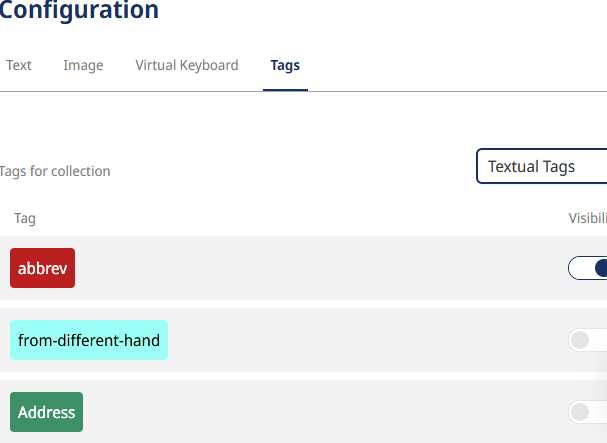Click empty gray area of Address row
This screenshot has width=607, height=443.
click(320, 412)
